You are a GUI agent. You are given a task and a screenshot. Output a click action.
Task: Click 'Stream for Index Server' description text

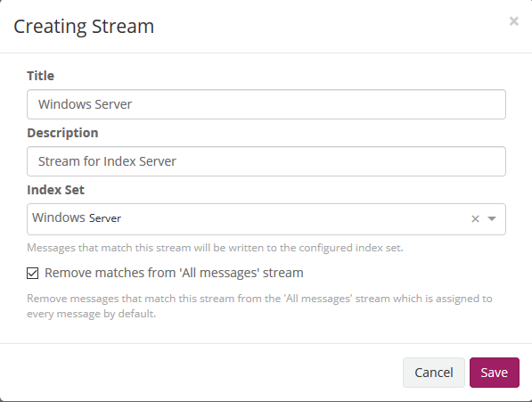pos(107,161)
